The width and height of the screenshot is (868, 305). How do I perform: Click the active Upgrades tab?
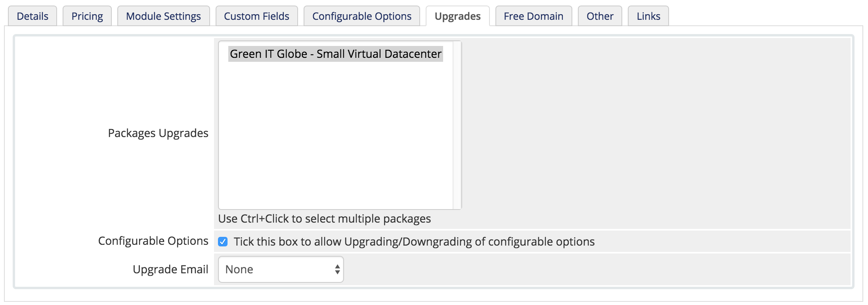click(x=457, y=16)
